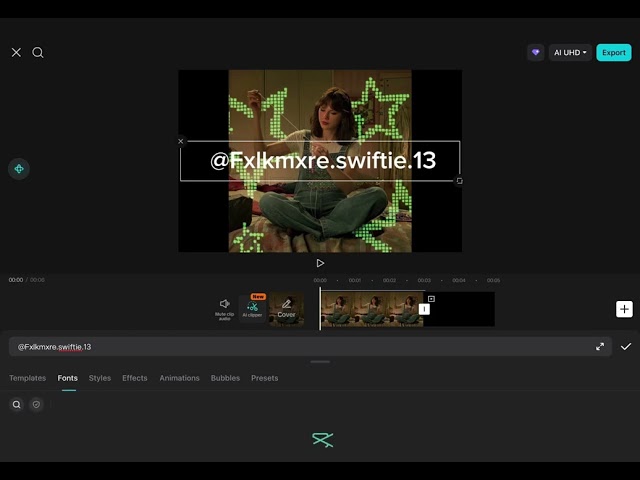Switch to the Styles tab
Viewport: 640px width, 480px height.
pos(100,378)
